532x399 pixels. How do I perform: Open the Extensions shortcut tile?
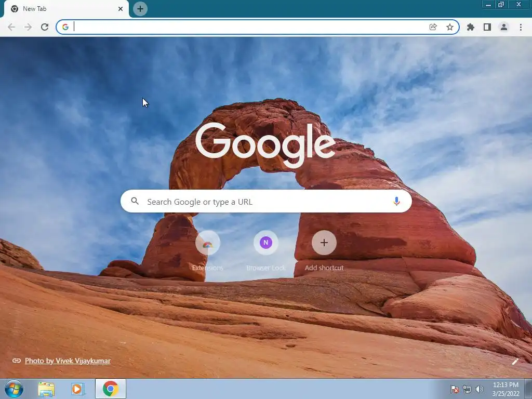click(x=208, y=250)
